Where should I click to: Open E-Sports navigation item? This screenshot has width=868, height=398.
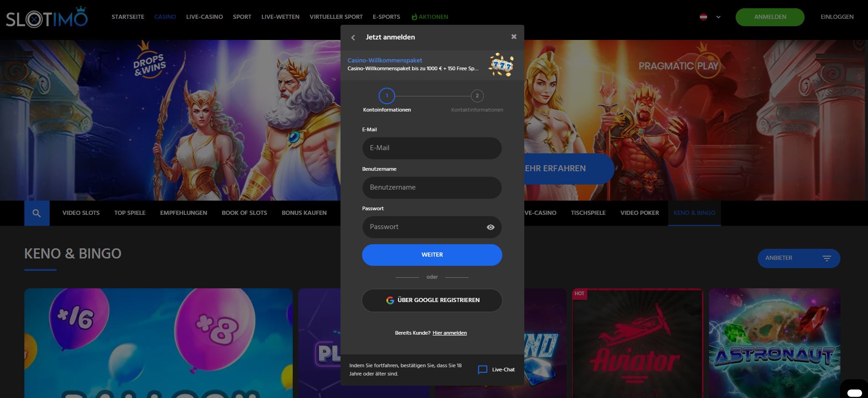(386, 17)
